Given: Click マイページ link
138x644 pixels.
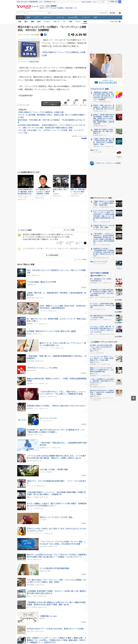Looking at the screenshot, I should coord(103,13).
